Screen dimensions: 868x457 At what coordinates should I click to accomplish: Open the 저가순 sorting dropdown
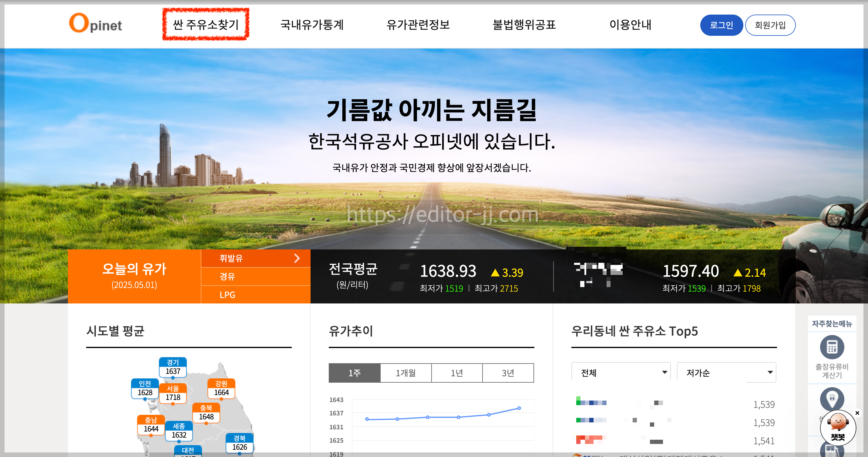(726, 373)
